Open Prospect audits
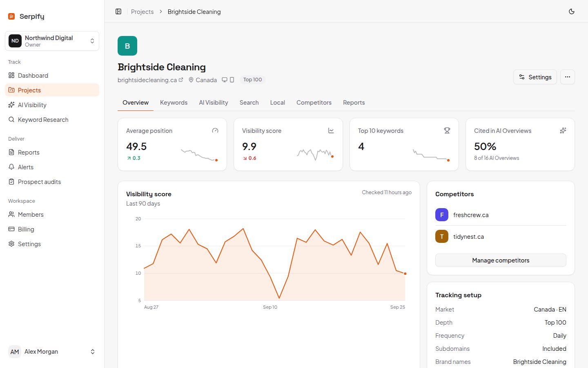Image resolution: width=588 pixels, height=368 pixels. click(52, 182)
